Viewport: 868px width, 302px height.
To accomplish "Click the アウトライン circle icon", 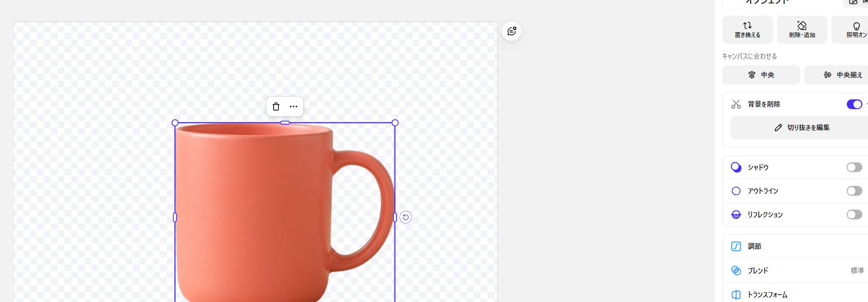I will coord(736,191).
